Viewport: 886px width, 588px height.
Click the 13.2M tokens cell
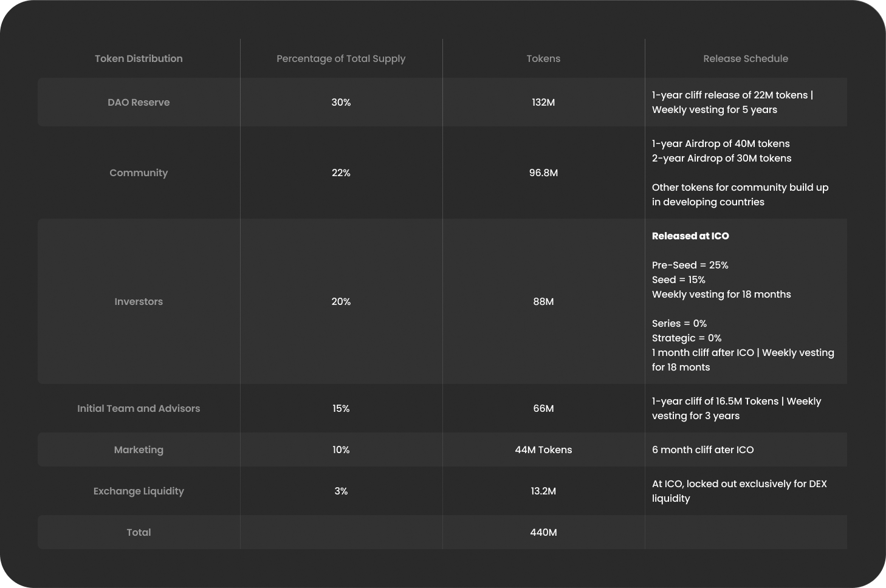click(x=543, y=491)
